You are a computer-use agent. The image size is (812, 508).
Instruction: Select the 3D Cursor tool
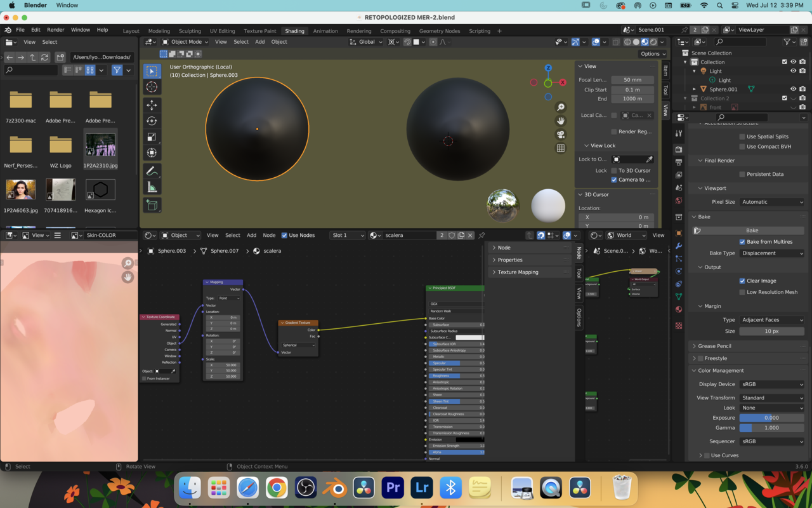tap(152, 87)
